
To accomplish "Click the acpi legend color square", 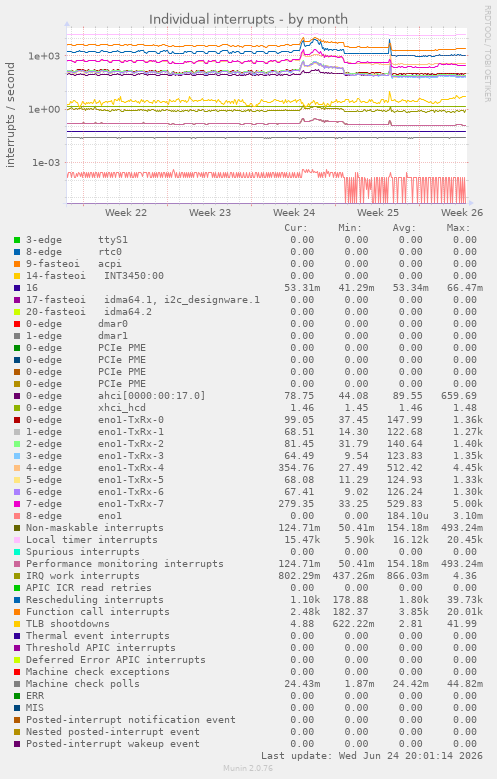I will click(17, 264).
